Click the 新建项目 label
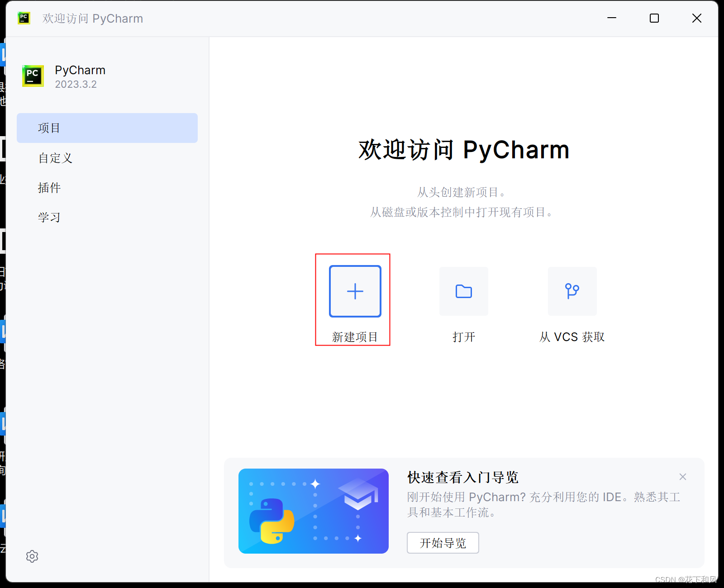 tap(355, 337)
